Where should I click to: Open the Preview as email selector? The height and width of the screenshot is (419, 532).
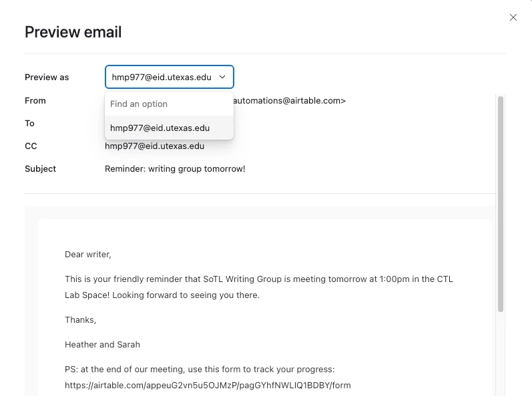[x=170, y=77]
